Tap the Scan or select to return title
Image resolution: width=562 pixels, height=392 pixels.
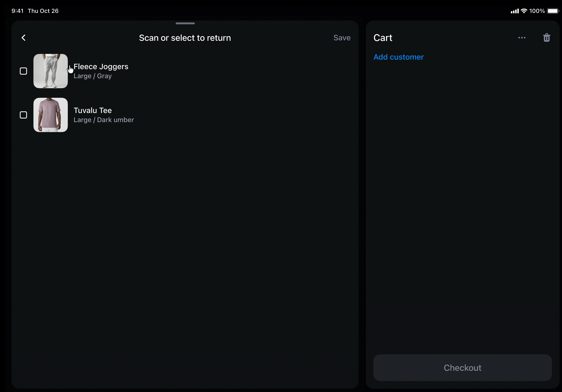(x=185, y=38)
